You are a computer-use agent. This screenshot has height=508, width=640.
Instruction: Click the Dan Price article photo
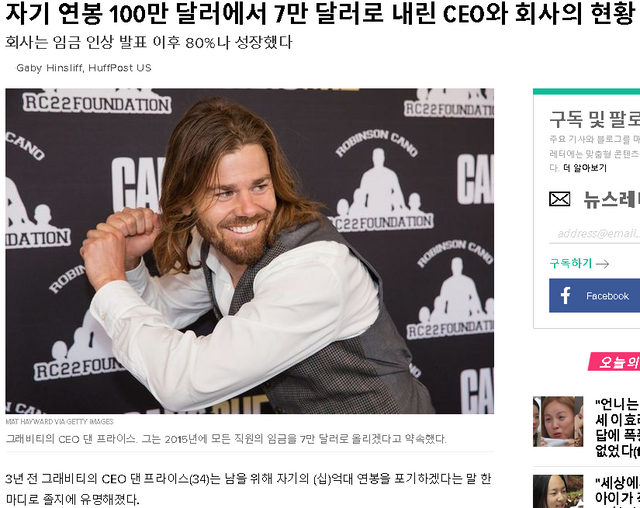tap(249, 251)
